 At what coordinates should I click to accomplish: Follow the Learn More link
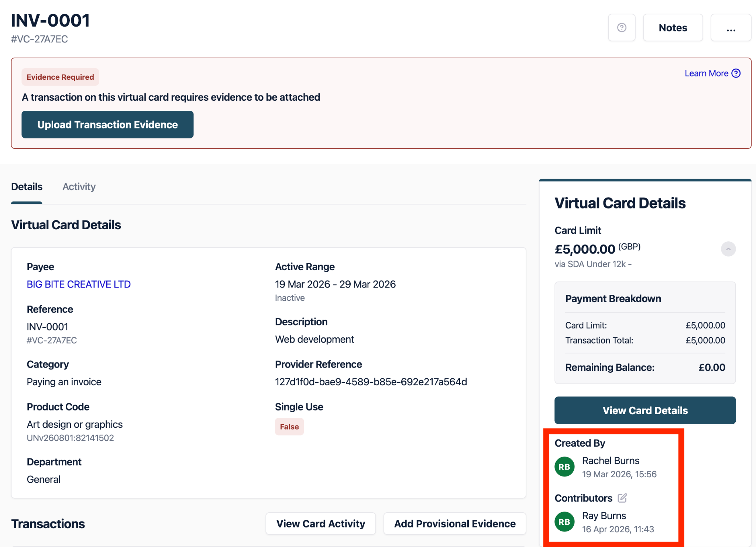(x=706, y=73)
